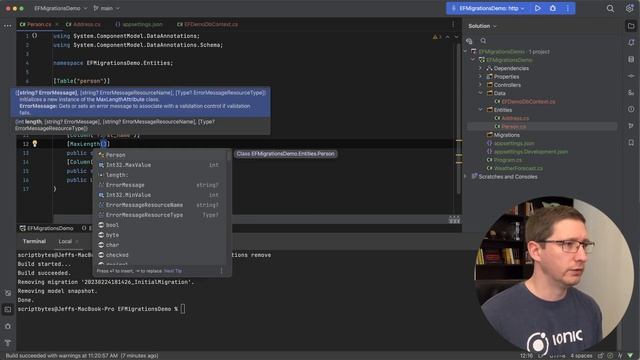Select bool in the completion list
The width and height of the screenshot is (640, 360).
click(x=160, y=225)
